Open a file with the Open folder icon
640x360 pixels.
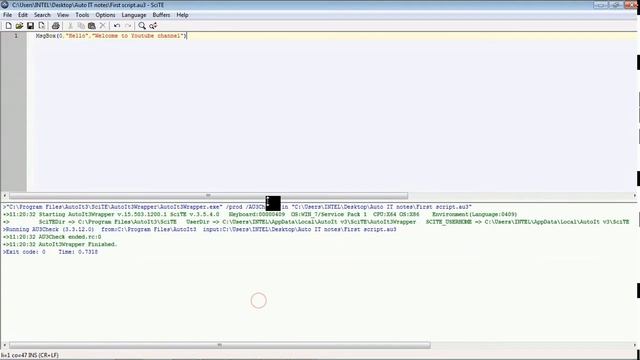(19, 26)
